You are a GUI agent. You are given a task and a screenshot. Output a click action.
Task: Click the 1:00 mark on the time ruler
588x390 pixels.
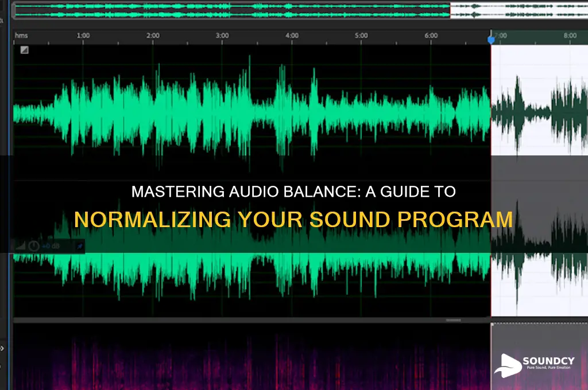83,36
